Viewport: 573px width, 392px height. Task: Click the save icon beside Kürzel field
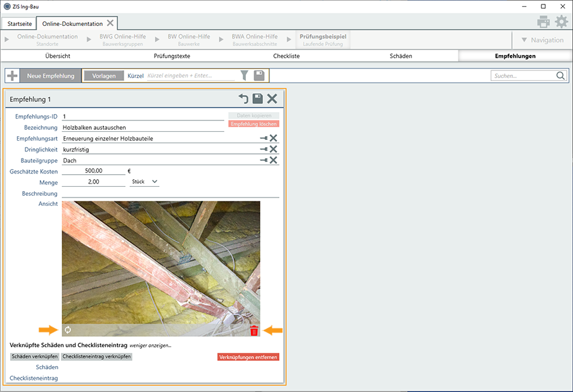(259, 76)
